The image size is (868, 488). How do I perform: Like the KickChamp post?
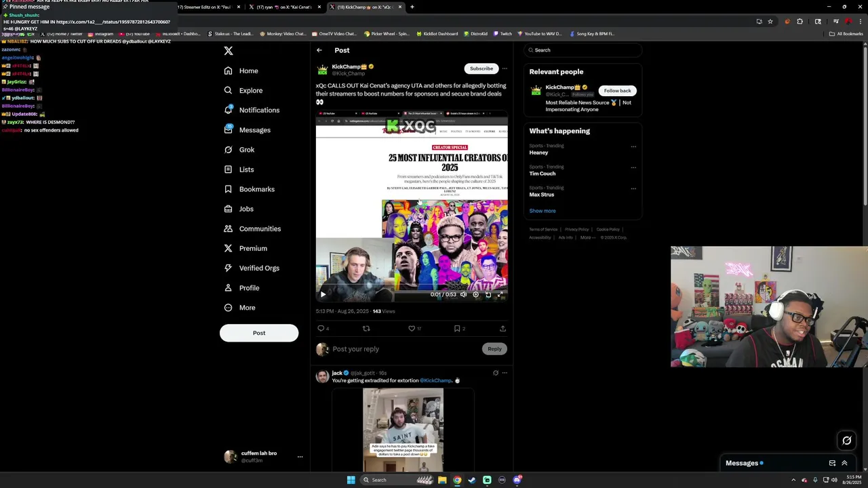pyautogui.click(x=412, y=328)
